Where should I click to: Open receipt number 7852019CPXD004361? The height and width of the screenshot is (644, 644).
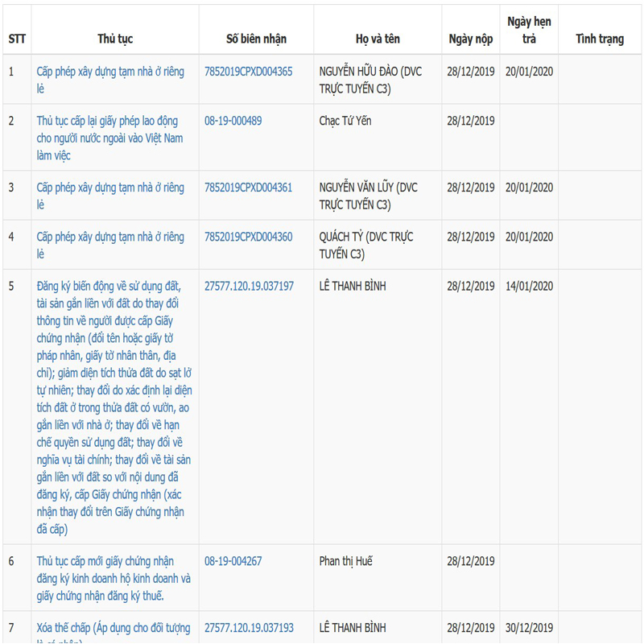click(248, 188)
